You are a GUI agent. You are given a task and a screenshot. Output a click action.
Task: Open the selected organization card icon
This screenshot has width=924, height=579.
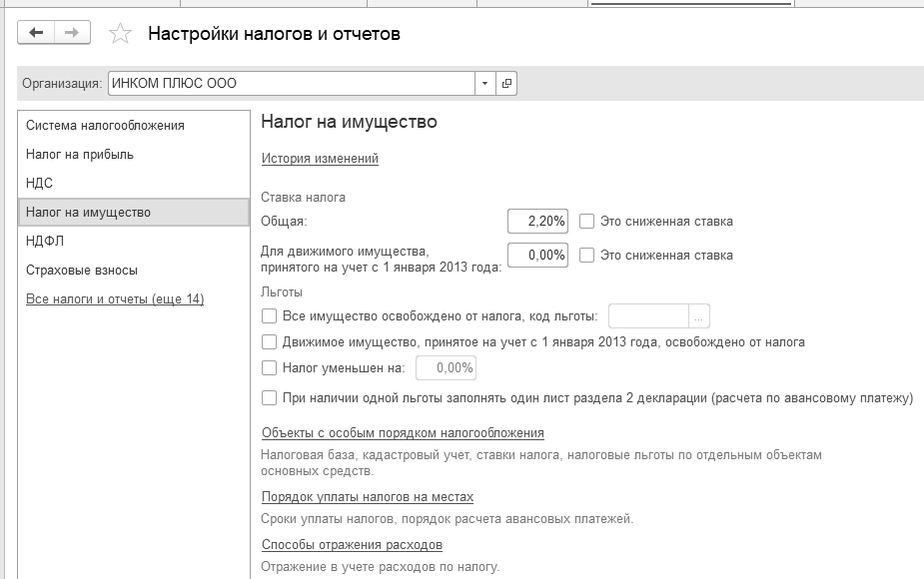pyautogui.click(x=506, y=83)
